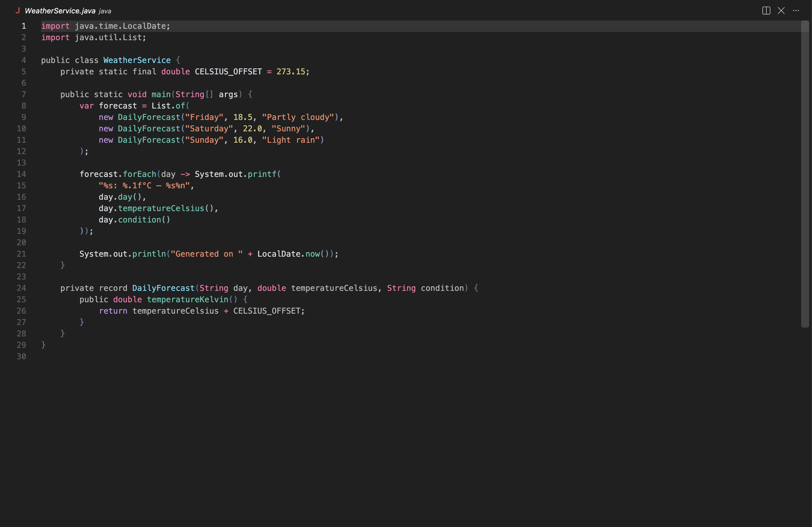
Task: Click the 'record' keyword on line 24
Action: pos(113,288)
